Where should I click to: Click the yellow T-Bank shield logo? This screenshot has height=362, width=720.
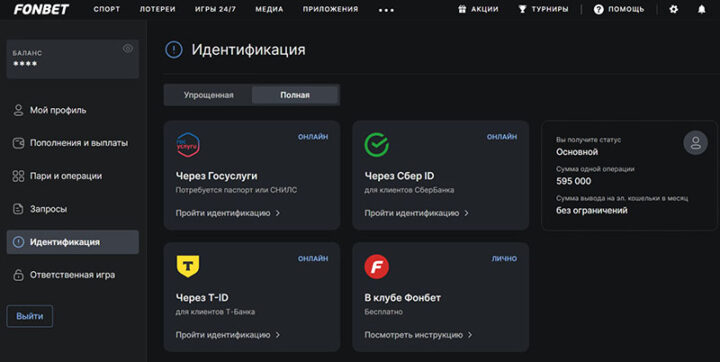[x=188, y=266]
